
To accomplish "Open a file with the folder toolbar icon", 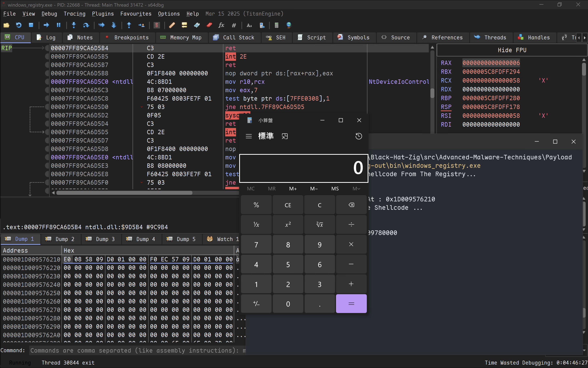I will pyautogui.click(x=6, y=25).
